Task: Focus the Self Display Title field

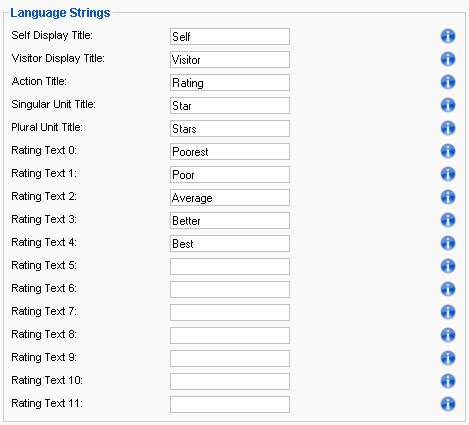Action: pos(230,36)
